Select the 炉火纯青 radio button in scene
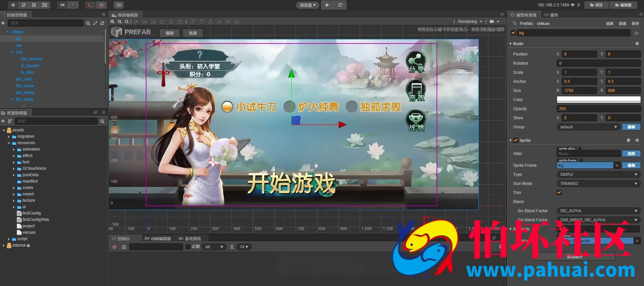Viewport: 644px width, 286px height. 289,107
